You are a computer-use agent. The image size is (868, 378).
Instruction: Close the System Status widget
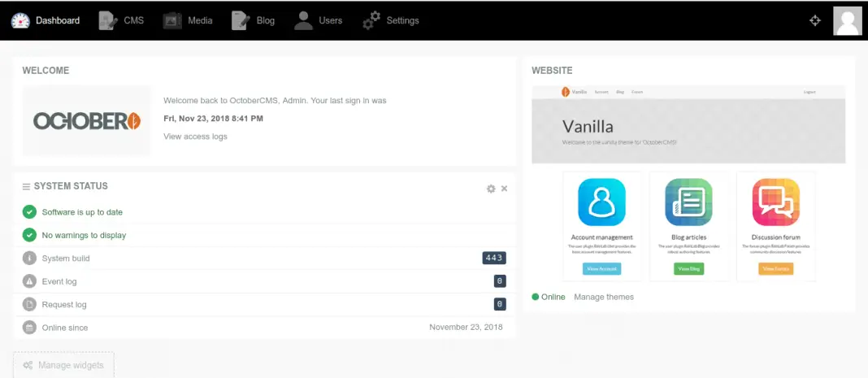(504, 189)
